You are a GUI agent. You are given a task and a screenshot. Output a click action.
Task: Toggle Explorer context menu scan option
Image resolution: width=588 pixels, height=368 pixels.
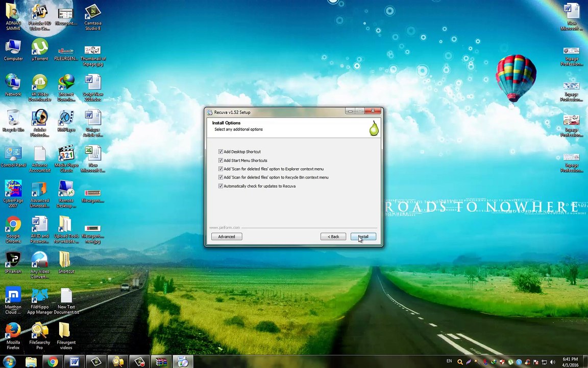220,169
